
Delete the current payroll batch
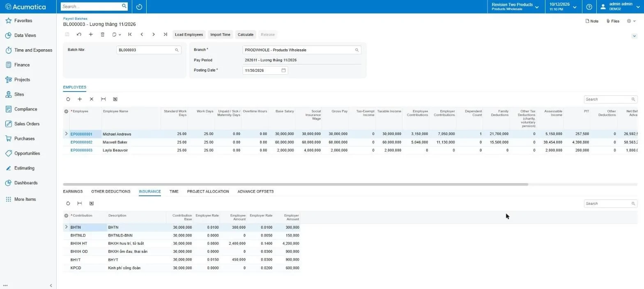pyautogui.click(x=103, y=34)
